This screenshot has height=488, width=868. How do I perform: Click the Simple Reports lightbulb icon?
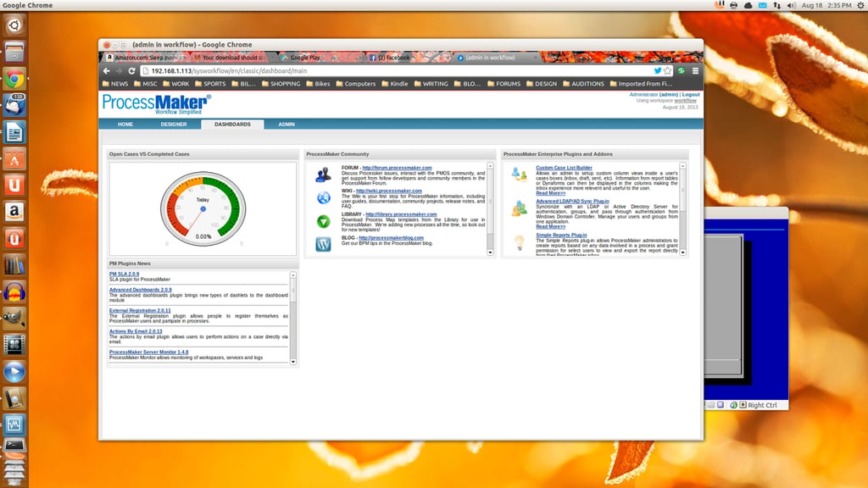(520, 242)
